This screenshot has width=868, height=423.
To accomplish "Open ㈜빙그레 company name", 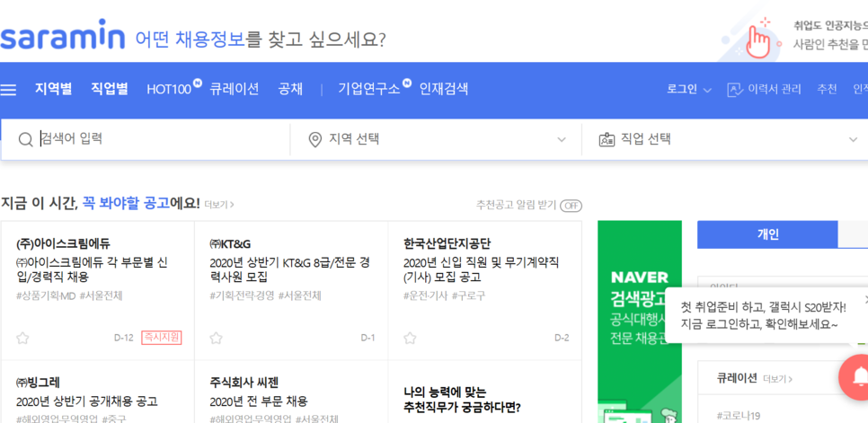I will click(38, 382).
